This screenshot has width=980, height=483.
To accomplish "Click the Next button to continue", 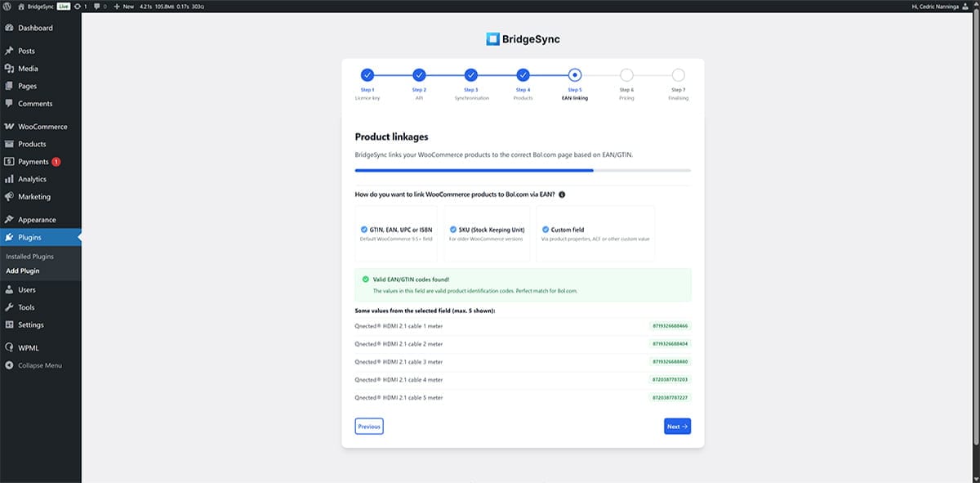I will pos(677,426).
